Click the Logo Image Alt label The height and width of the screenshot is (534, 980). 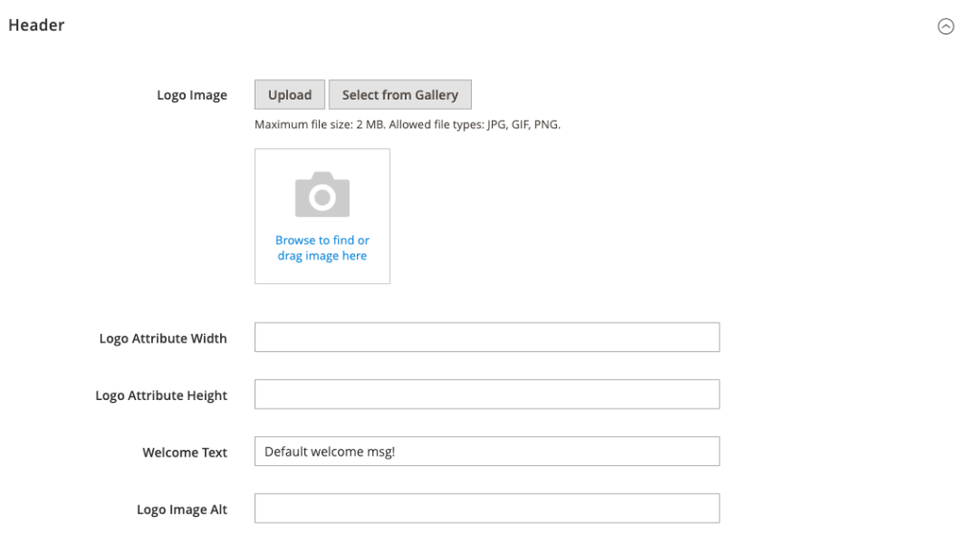182,510
